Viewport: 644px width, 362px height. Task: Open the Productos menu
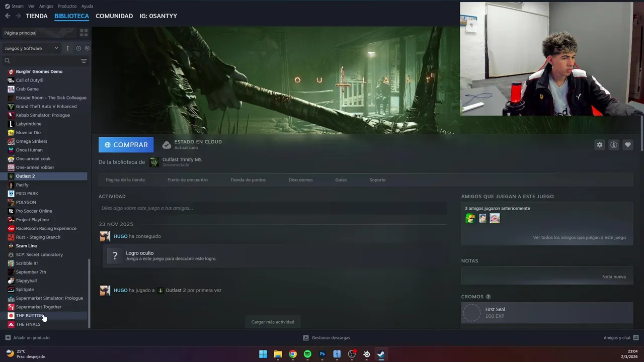[x=67, y=6]
